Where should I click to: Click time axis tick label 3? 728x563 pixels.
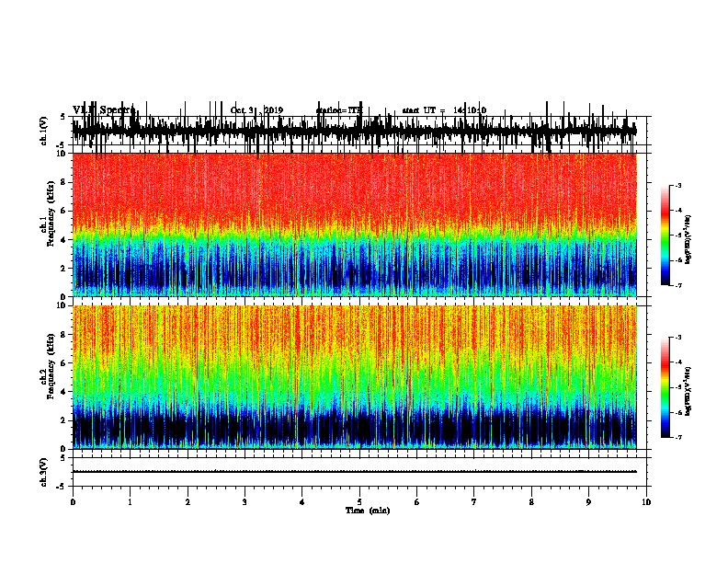pos(245,502)
